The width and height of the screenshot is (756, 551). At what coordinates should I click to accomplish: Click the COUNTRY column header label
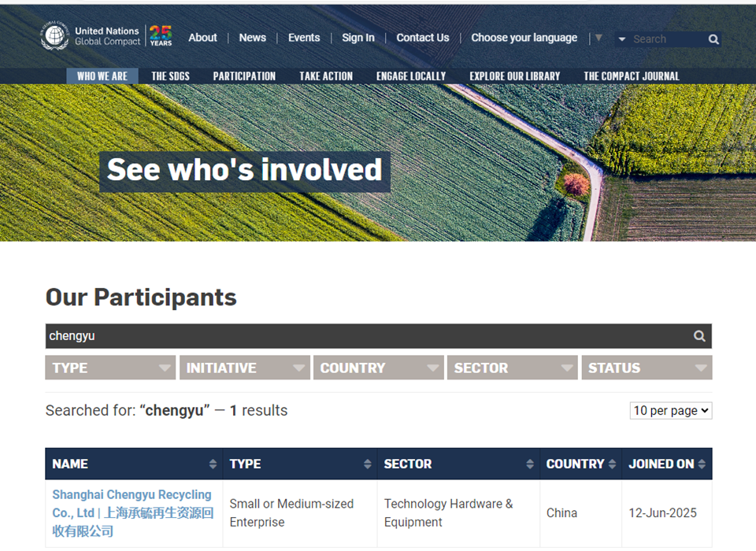coord(575,464)
